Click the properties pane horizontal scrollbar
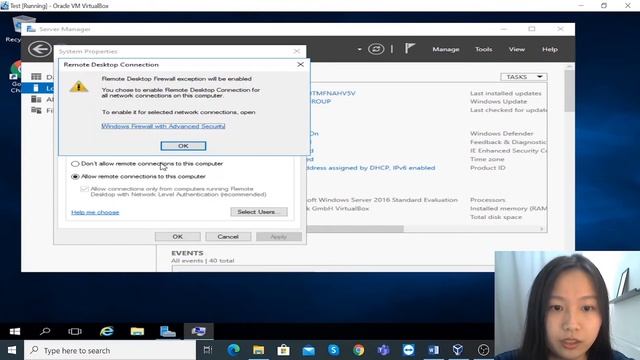 coord(355,229)
